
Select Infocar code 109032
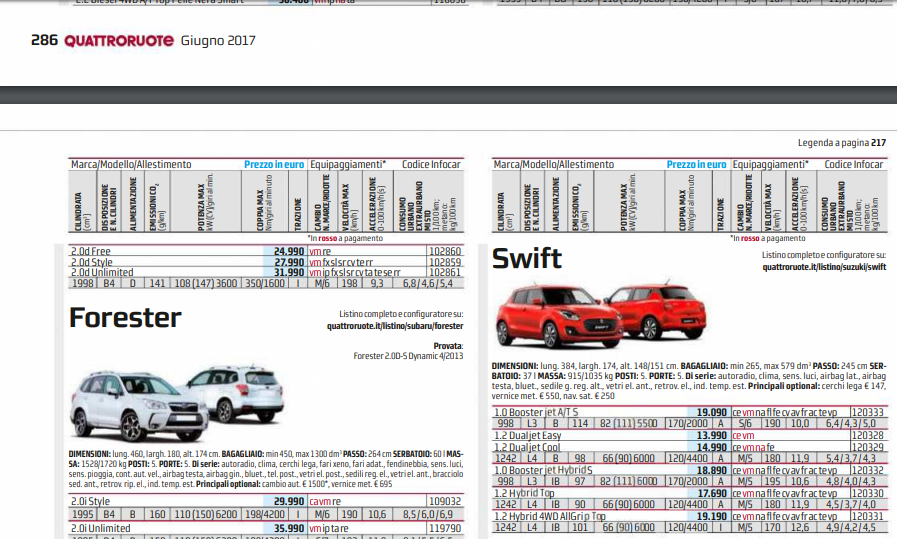point(444,501)
